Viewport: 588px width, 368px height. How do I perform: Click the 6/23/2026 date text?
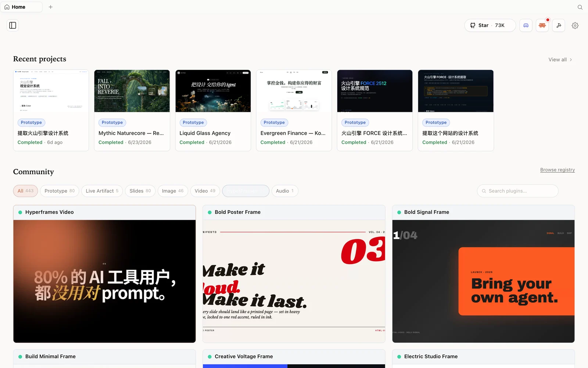tap(140, 142)
